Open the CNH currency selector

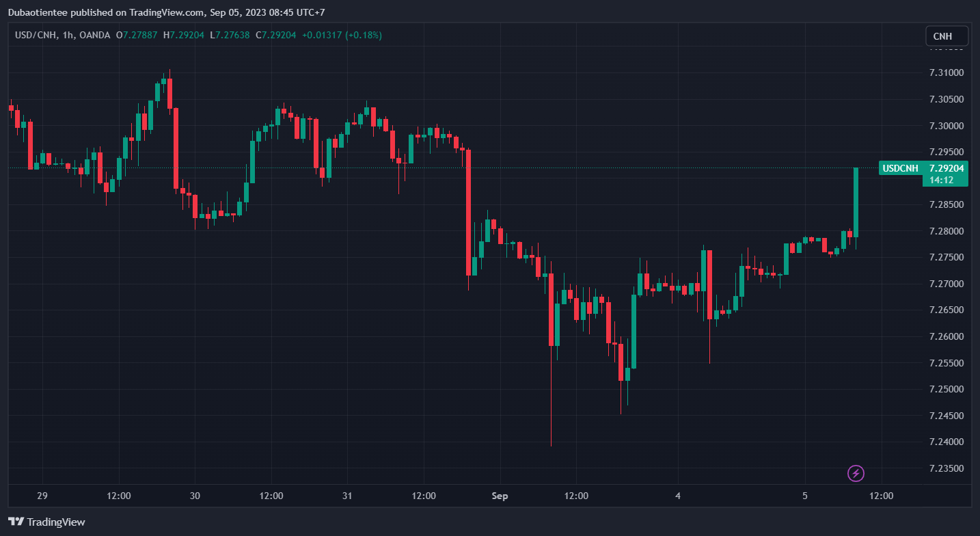947,36
